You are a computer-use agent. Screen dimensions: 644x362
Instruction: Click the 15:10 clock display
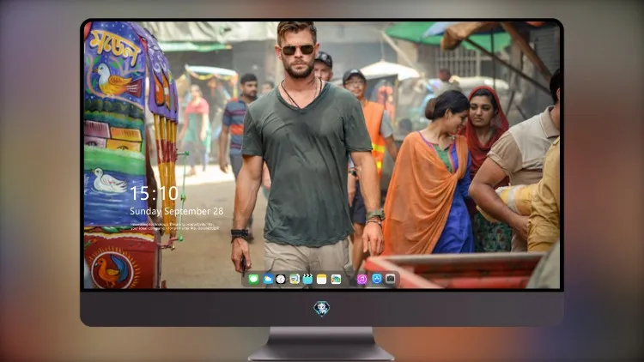point(154,193)
